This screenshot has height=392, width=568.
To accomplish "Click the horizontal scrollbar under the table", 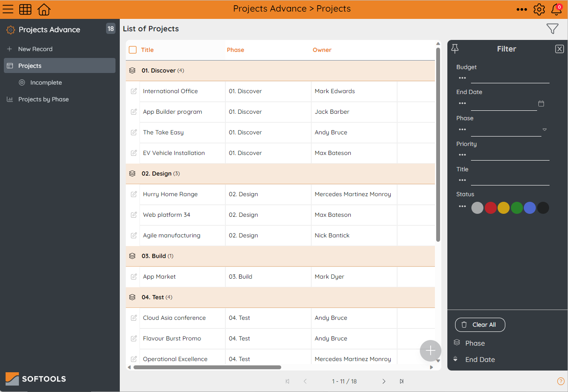I will coord(207,367).
